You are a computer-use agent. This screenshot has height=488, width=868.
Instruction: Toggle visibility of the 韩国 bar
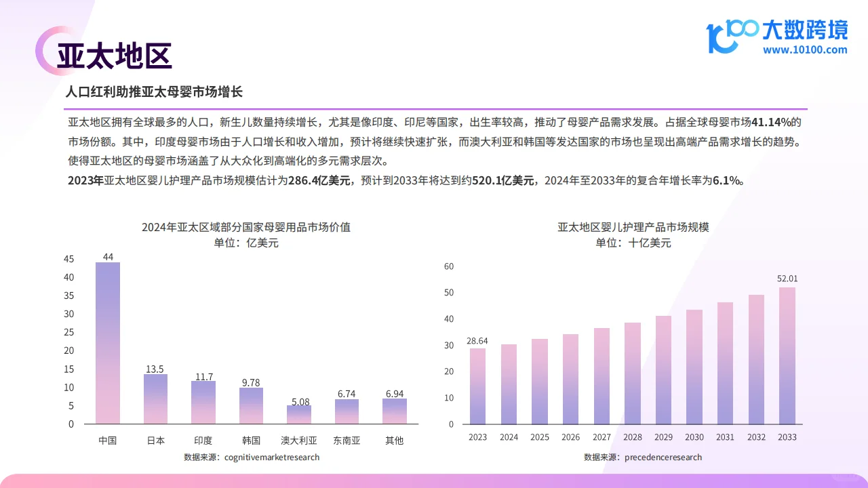(x=251, y=407)
